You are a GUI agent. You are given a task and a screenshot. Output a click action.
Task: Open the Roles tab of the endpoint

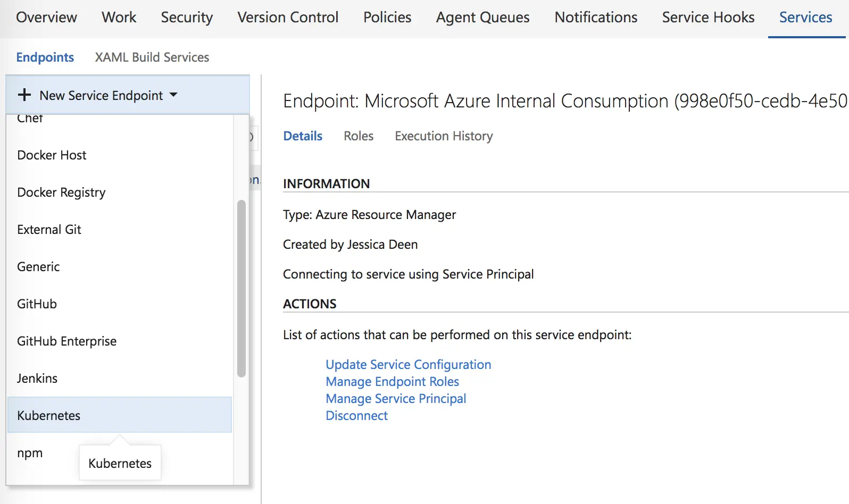click(x=359, y=136)
